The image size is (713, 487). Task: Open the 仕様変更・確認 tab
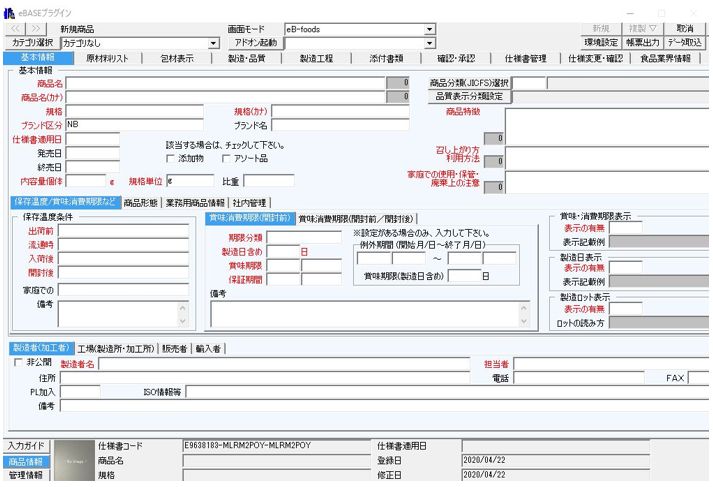[x=595, y=58]
